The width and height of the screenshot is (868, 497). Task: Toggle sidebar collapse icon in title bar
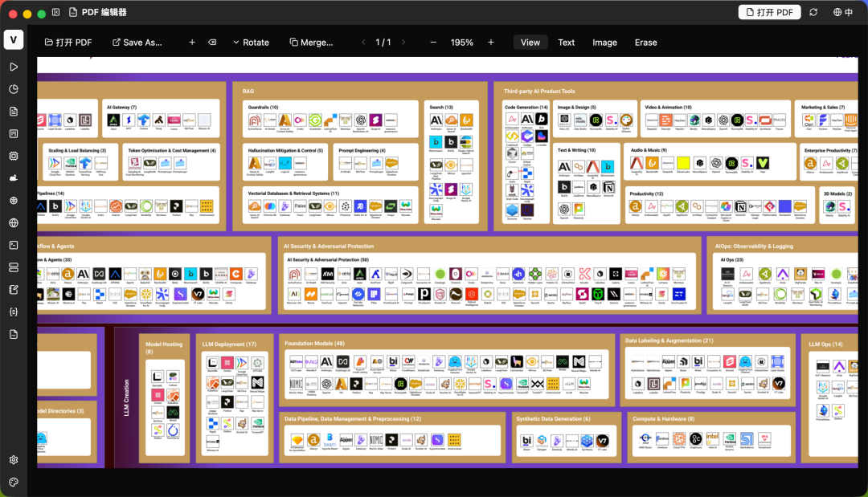coord(56,12)
